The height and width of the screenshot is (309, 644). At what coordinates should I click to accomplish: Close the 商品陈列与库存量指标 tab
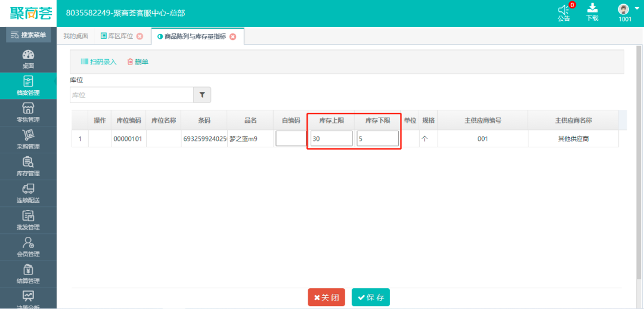coord(233,36)
